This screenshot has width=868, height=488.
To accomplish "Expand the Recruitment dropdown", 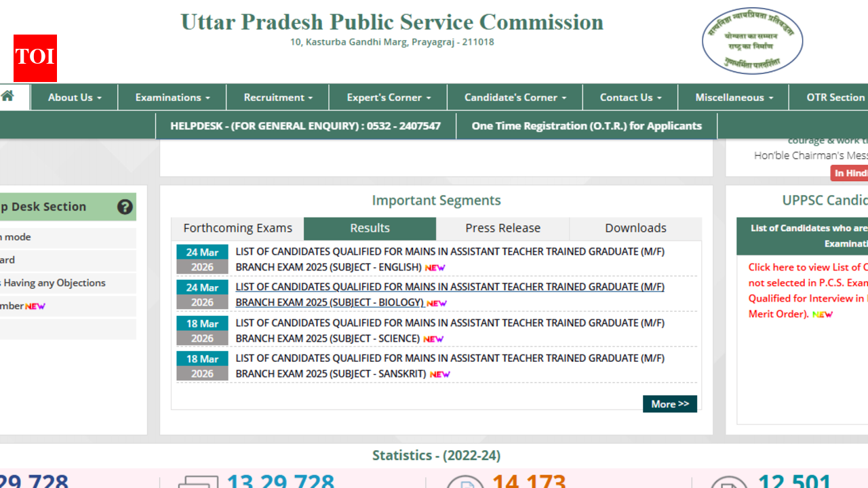I will (278, 98).
